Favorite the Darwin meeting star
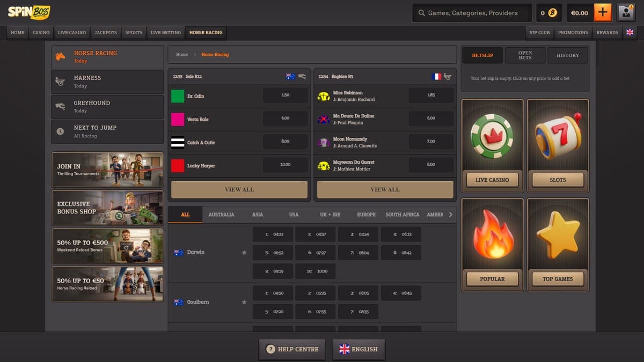 (x=244, y=253)
